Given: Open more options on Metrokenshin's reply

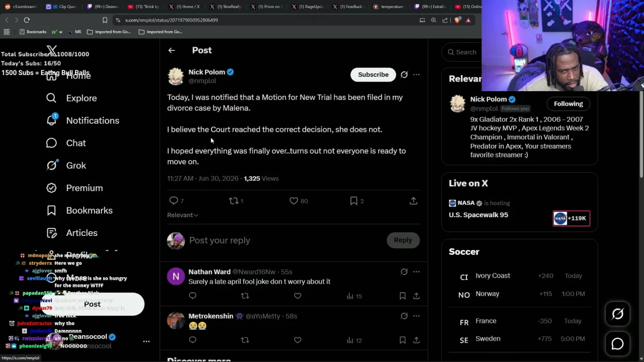Looking at the screenshot, I should [x=416, y=316].
